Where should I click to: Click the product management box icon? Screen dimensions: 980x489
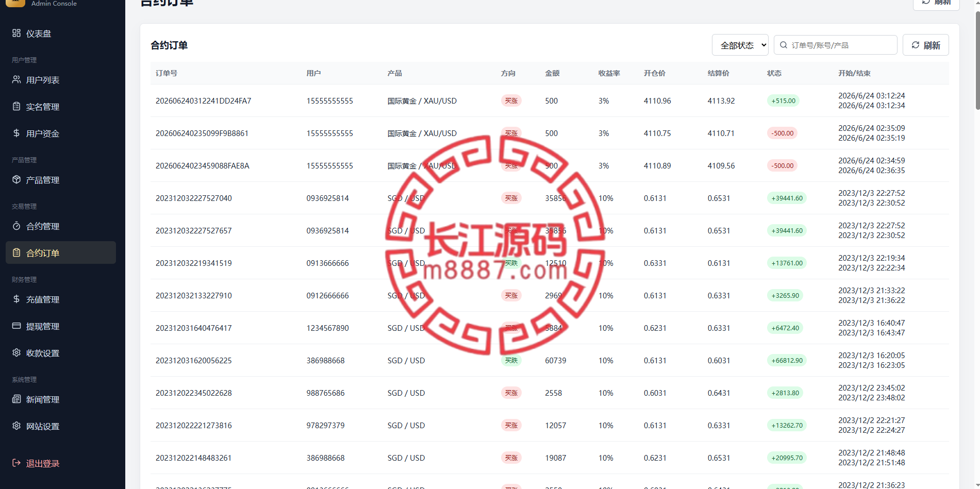coord(16,179)
